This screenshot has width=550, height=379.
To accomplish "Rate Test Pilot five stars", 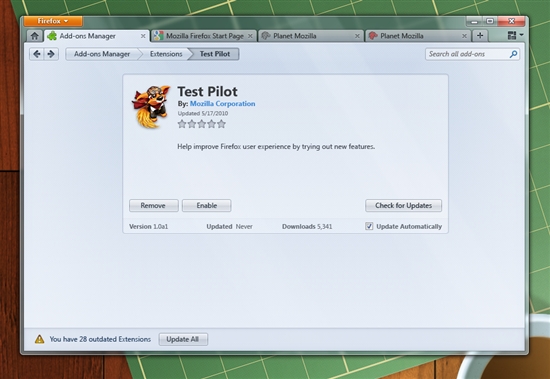I will (221, 124).
